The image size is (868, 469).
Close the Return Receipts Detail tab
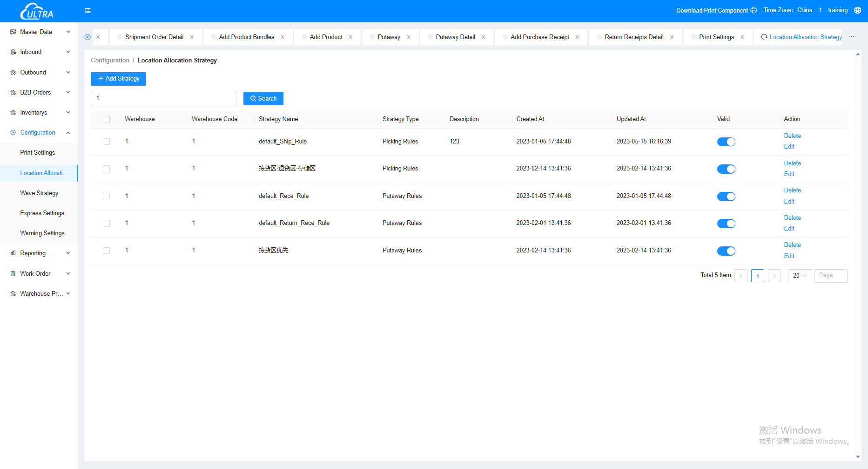(x=672, y=37)
